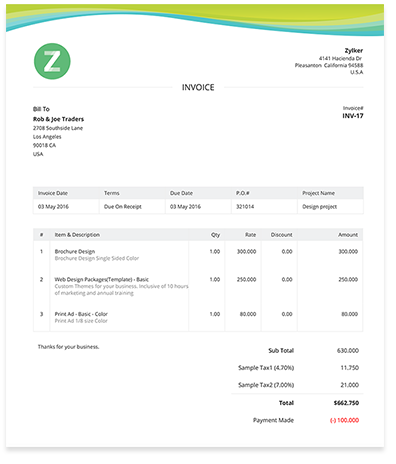Viewport: 396px width, 464px height.
Task: Select the Print Ad - Basic - Color item
Action: pos(81,314)
